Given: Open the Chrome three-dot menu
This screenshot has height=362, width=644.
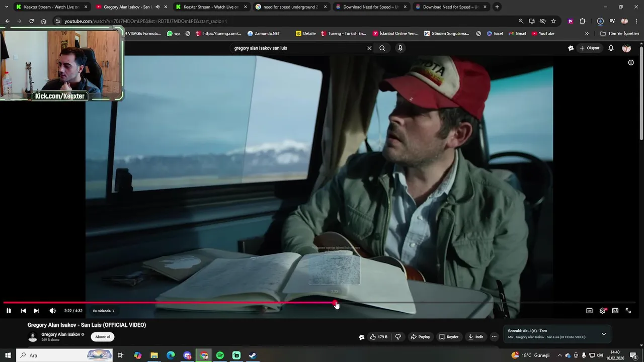Looking at the screenshot, I should pos(636,21).
